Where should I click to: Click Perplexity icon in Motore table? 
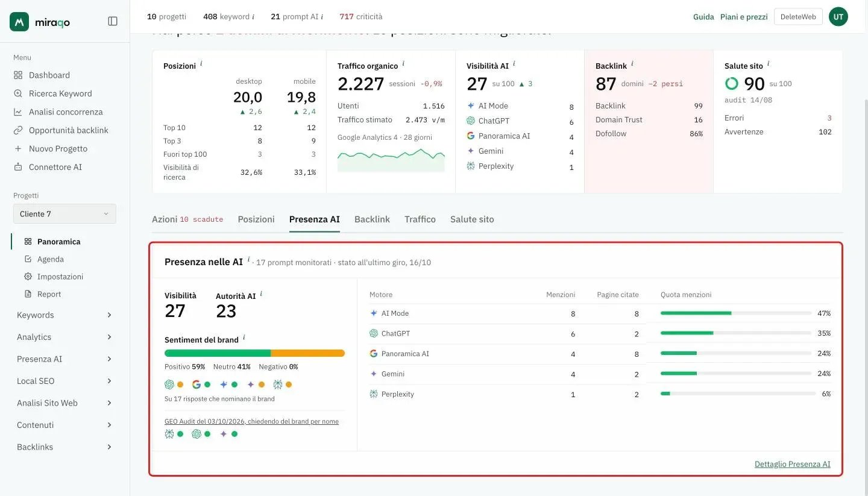click(374, 394)
